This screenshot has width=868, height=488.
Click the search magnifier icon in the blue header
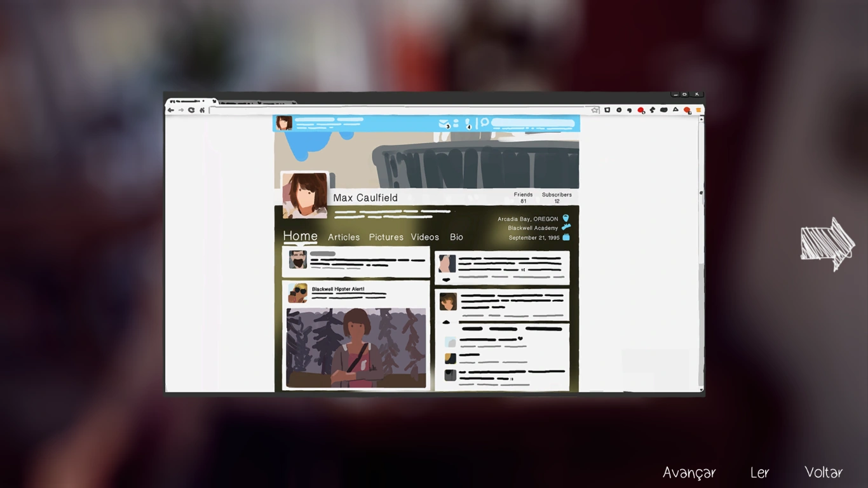pos(484,123)
